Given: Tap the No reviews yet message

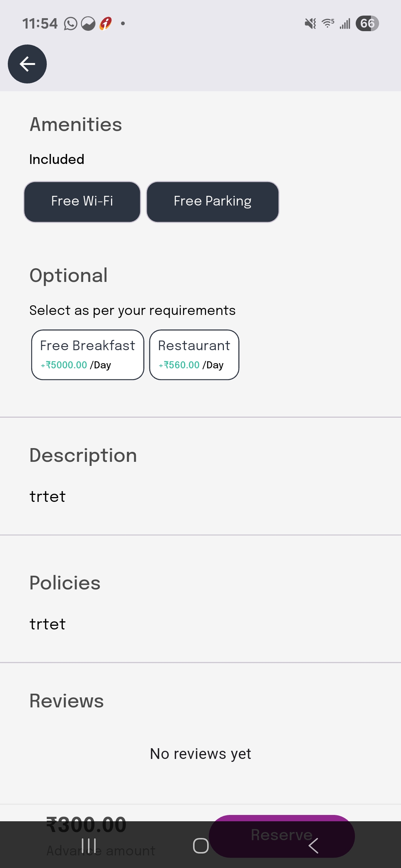Looking at the screenshot, I should (200, 754).
